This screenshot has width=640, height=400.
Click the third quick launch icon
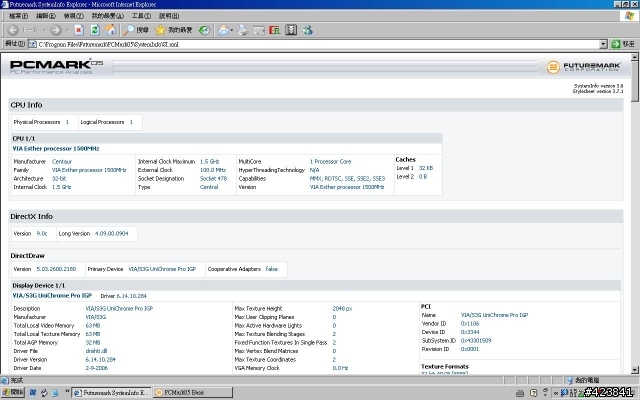click(x=55, y=393)
